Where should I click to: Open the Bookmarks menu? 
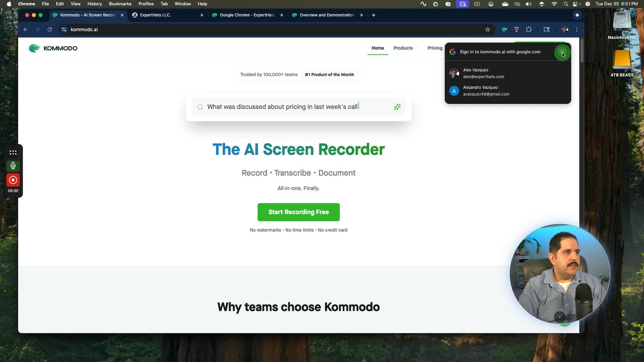[x=120, y=4]
